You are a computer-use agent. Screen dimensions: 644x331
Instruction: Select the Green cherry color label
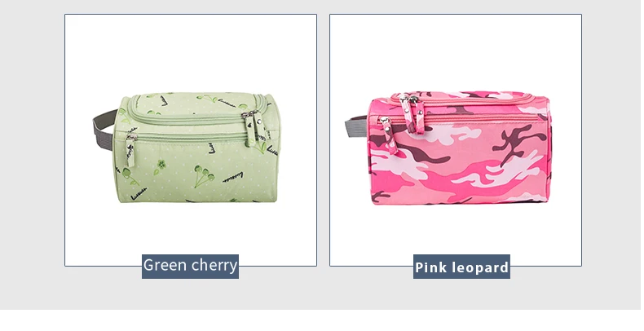tap(190, 266)
